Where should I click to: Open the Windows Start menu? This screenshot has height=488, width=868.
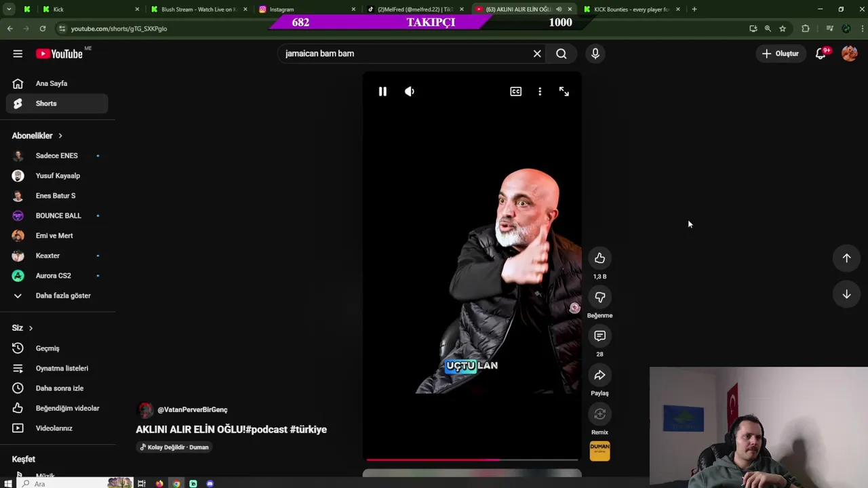[8, 483]
